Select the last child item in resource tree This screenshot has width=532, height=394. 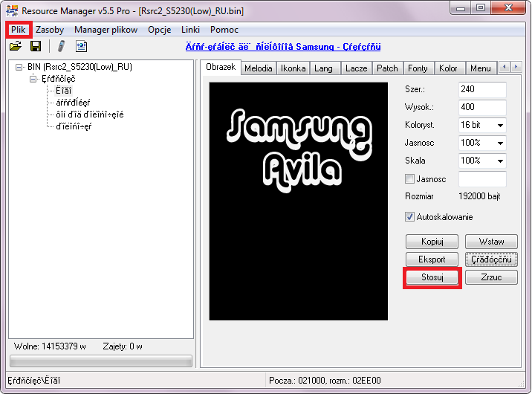tap(74, 126)
